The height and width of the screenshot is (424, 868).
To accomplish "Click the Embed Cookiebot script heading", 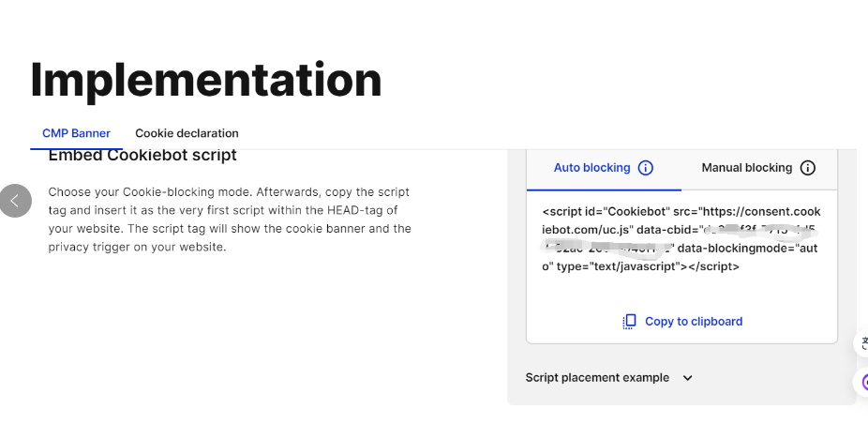I will coord(142,156).
